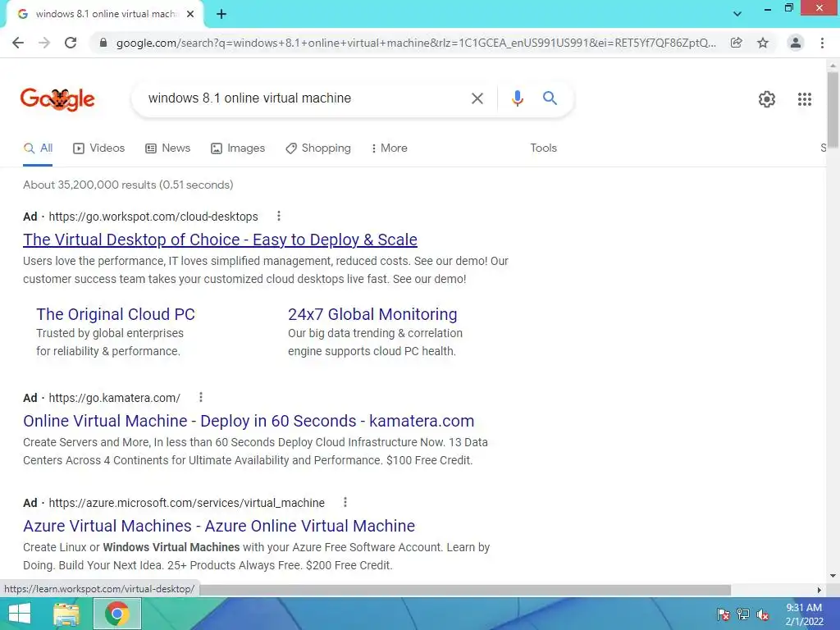Click the muted volume tray icon
840x630 pixels.
763,614
